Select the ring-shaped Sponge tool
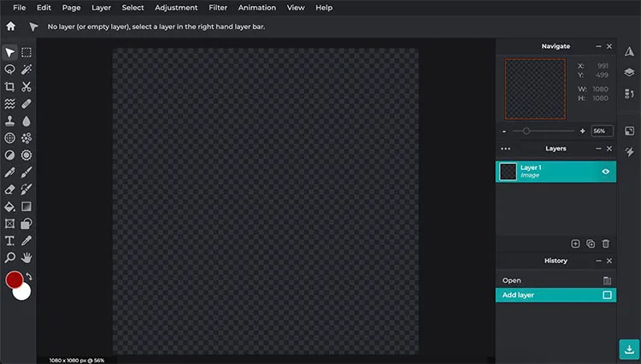 (x=26, y=156)
